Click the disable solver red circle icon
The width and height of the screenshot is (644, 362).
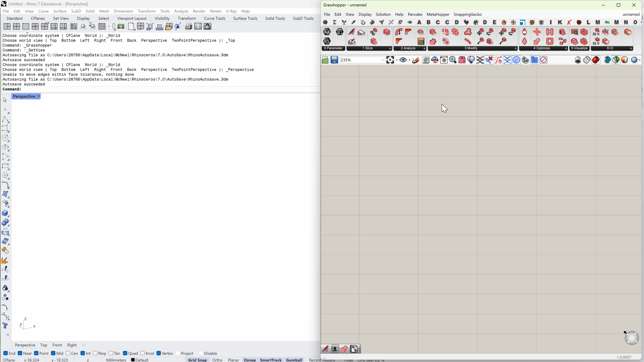coord(544,60)
